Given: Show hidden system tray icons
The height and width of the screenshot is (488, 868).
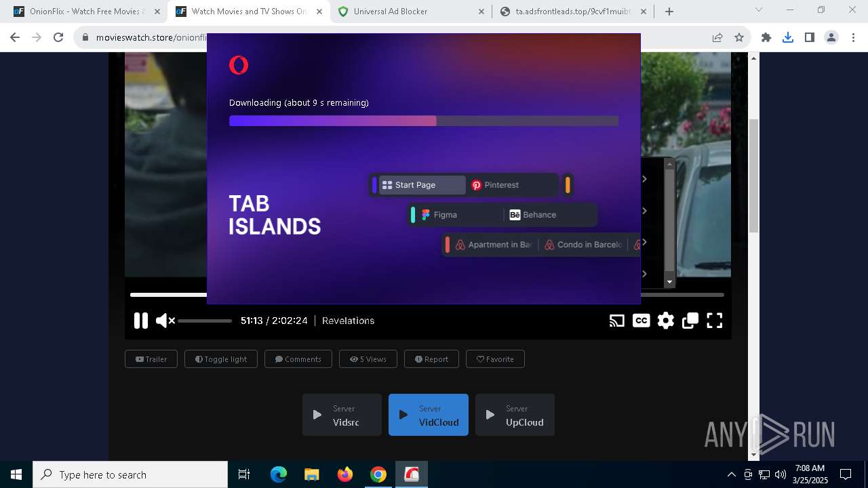Looking at the screenshot, I should point(731,474).
